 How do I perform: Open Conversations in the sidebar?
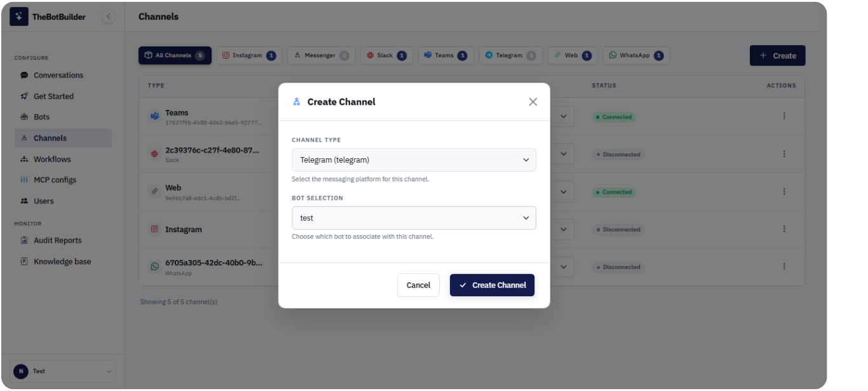click(x=63, y=75)
